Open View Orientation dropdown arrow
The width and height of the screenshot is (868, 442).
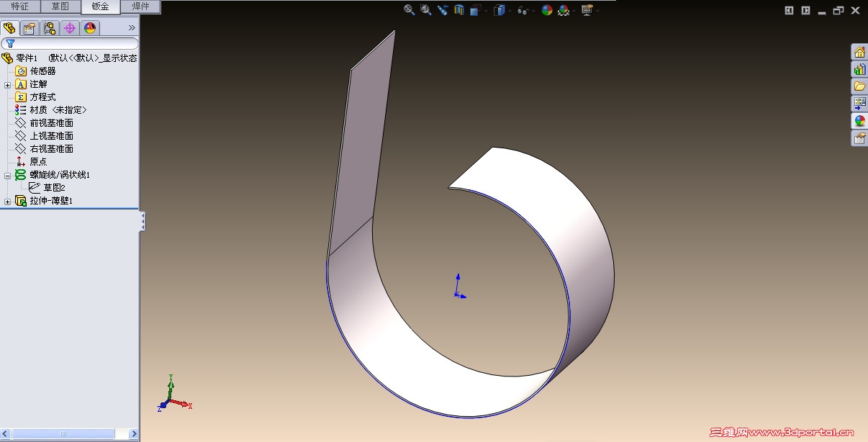click(x=486, y=11)
